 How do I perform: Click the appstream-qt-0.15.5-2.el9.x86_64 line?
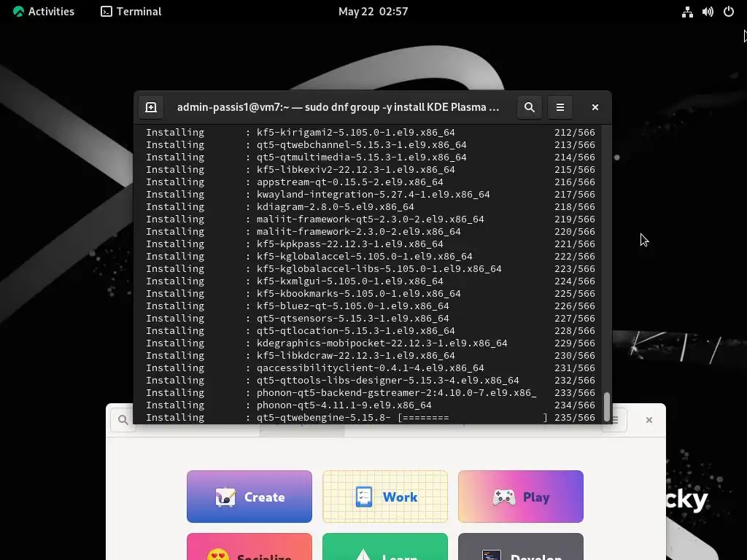370,182
